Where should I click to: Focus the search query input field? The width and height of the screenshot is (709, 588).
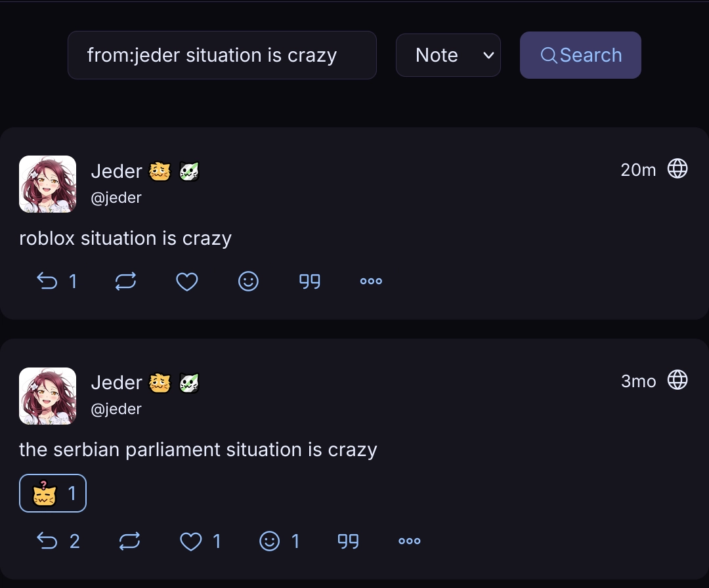click(222, 55)
